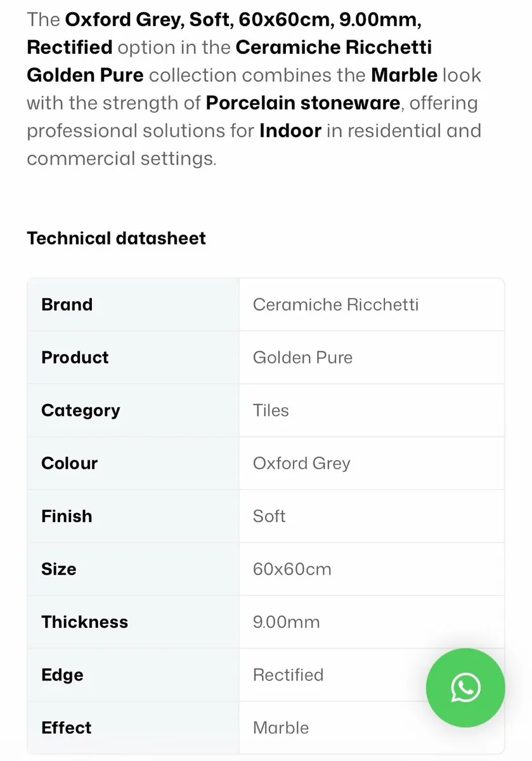
Task: Select the Colour row label
Action: [x=69, y=464]
